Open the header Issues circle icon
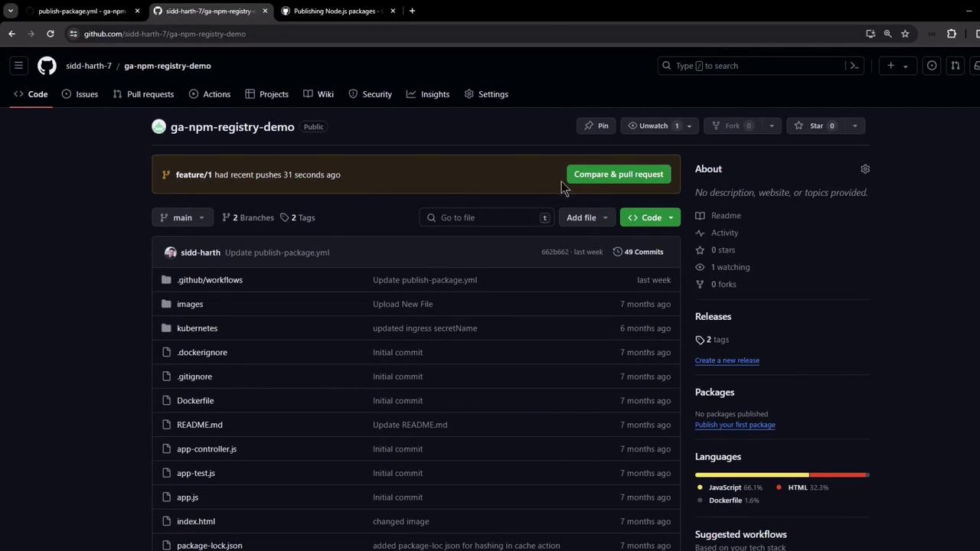The width and height of the screenshot is (980, 551). coord(932,66)
